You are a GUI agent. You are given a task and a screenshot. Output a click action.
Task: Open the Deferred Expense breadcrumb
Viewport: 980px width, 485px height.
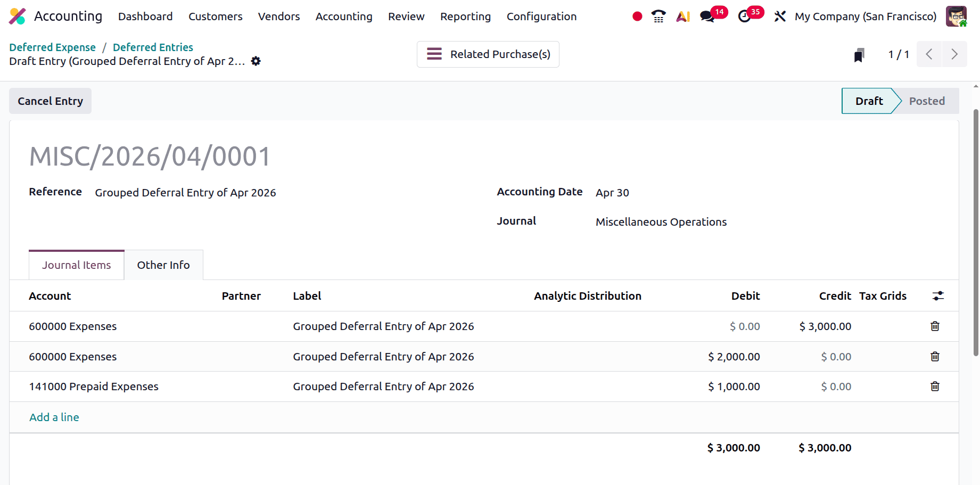click(x=52, y=47)
